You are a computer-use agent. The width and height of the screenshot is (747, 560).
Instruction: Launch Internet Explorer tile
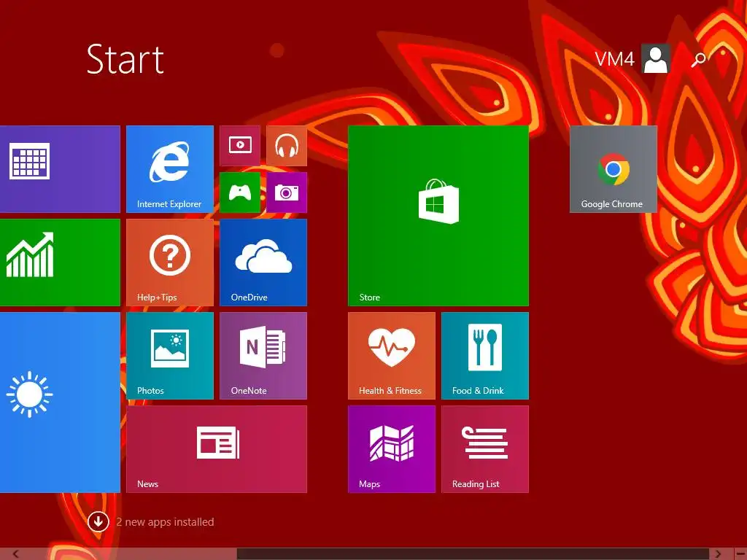(x=169, y=169)
